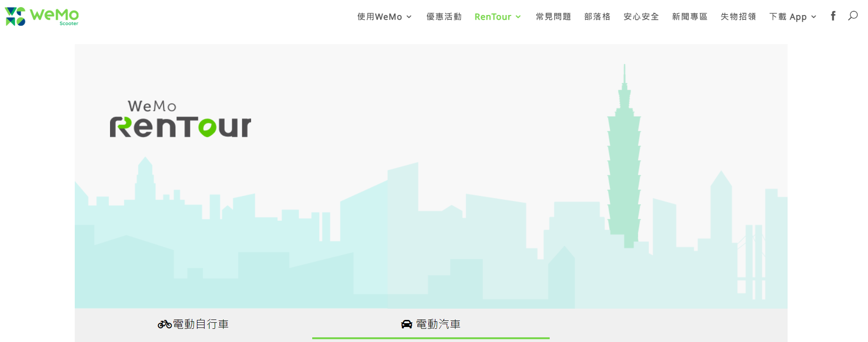Click the electric bicycle icon
Viewport: 868px width, 342px height.
click(x=165, y=324)
